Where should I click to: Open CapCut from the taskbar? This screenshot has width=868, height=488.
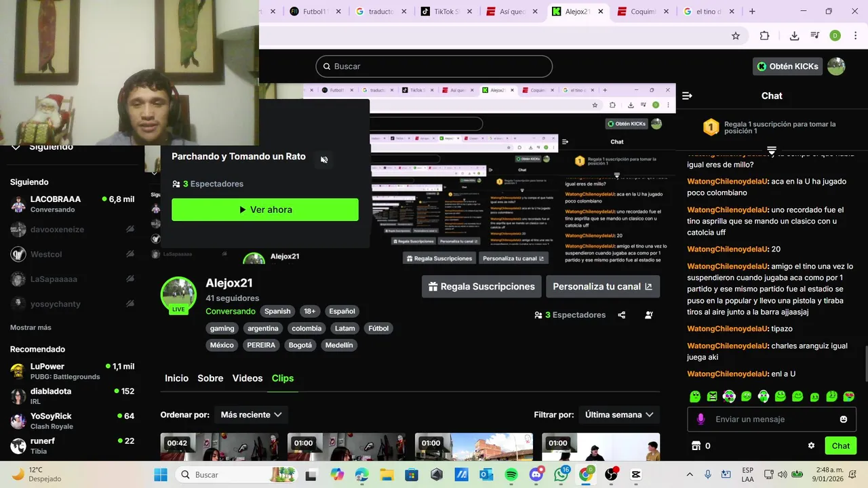point(636,474)
